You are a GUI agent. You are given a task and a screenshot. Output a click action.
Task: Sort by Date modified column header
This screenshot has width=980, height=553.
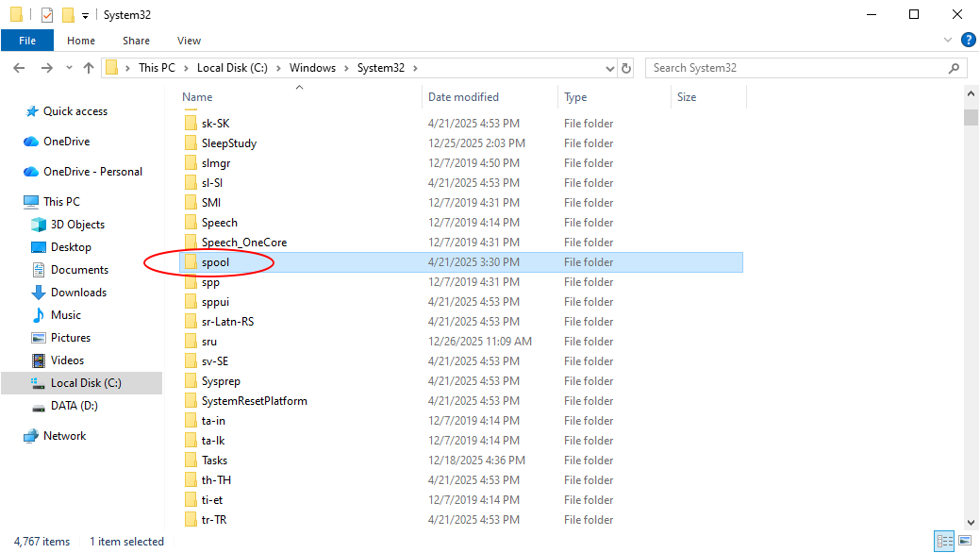[x=463, y=97]
